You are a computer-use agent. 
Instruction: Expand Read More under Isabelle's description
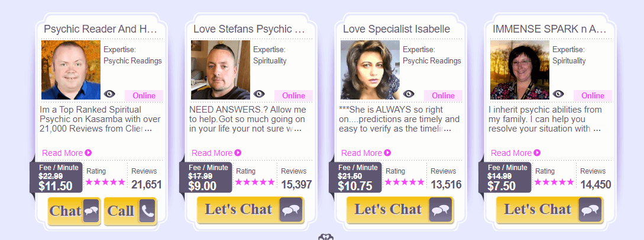click(365, 153)
